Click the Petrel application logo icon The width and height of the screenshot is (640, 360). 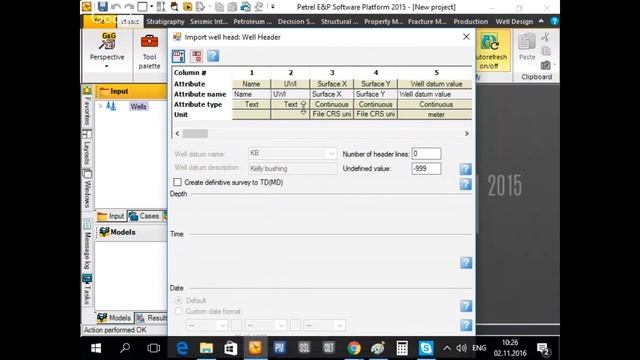(87, 7)
